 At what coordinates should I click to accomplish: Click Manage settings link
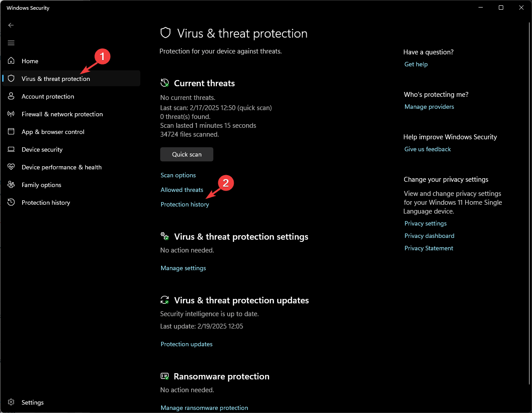click(x=183, y=268)
